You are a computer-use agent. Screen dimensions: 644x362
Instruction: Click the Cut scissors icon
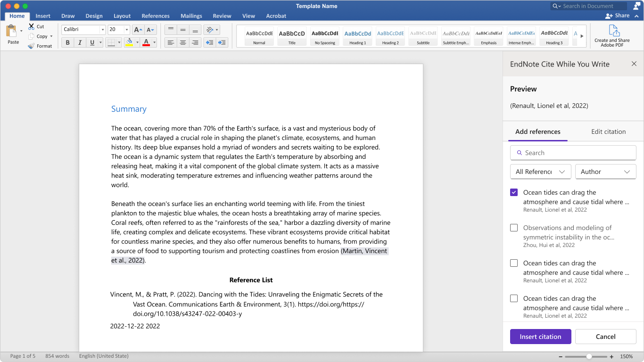[x=31, y=26]
